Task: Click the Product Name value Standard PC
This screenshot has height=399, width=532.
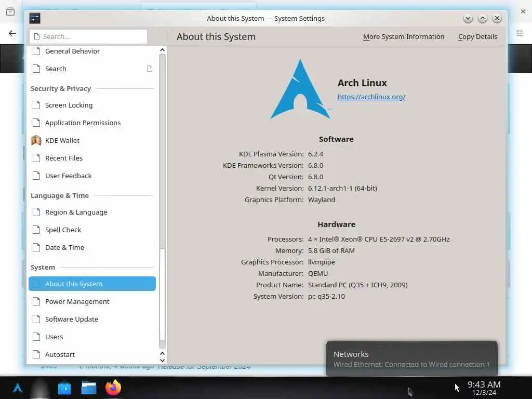Action: pos(357,285)
